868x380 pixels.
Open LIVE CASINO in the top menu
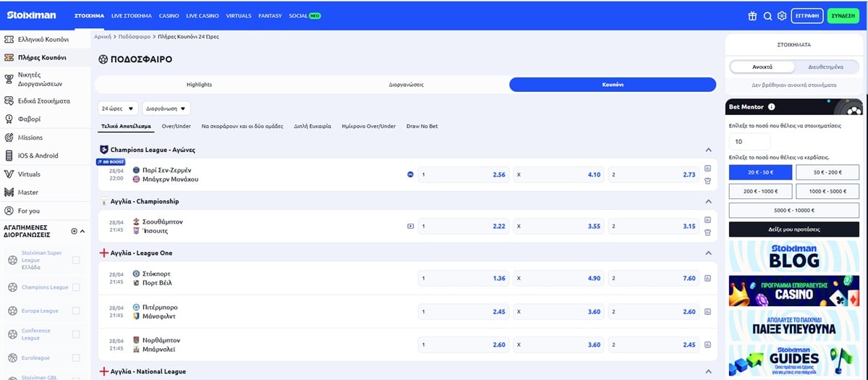click(203, 15)
